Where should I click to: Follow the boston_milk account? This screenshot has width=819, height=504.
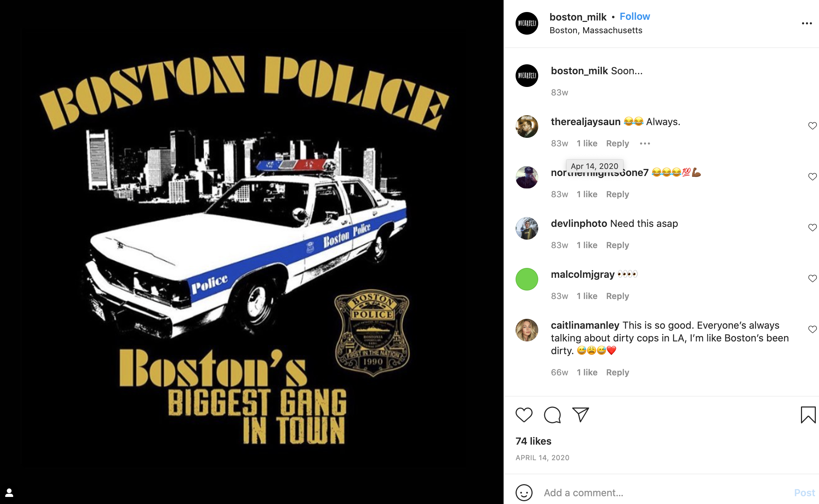pos(635,17)
